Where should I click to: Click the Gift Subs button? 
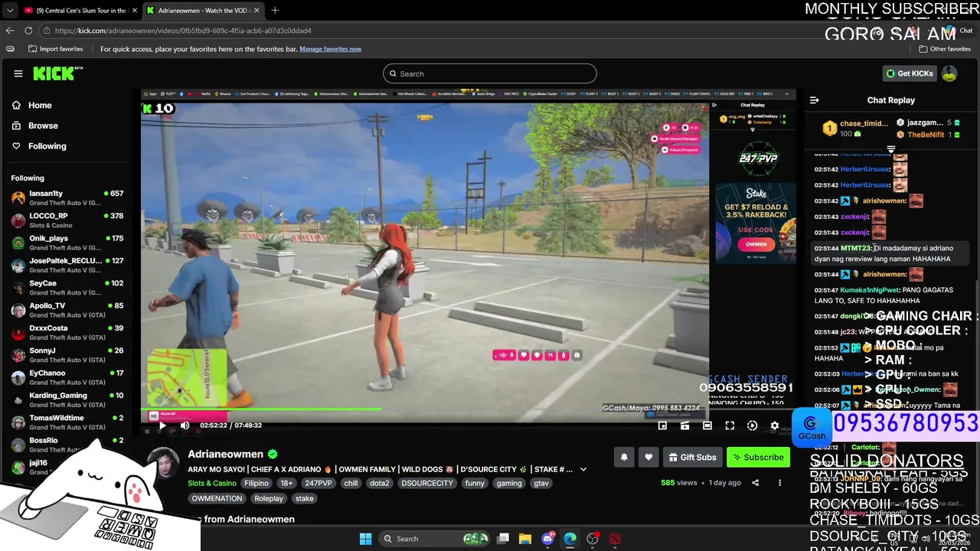pos(692,457)
